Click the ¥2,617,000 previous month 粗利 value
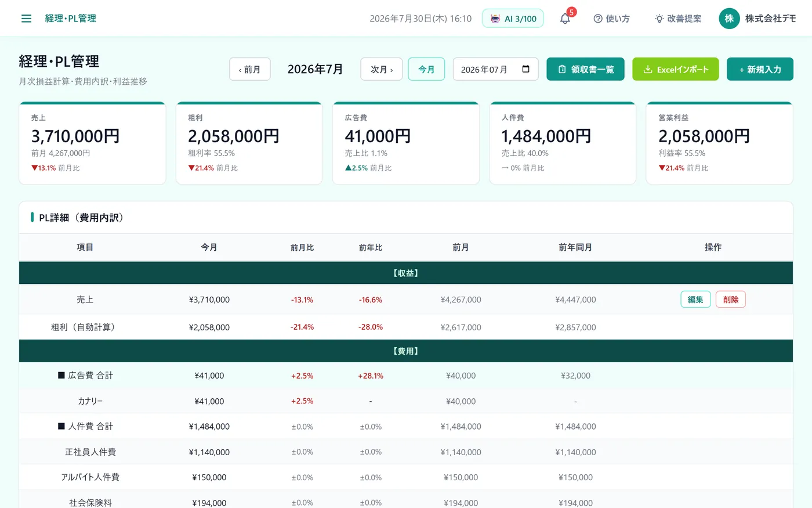812x508 pixels. [461, 327]
